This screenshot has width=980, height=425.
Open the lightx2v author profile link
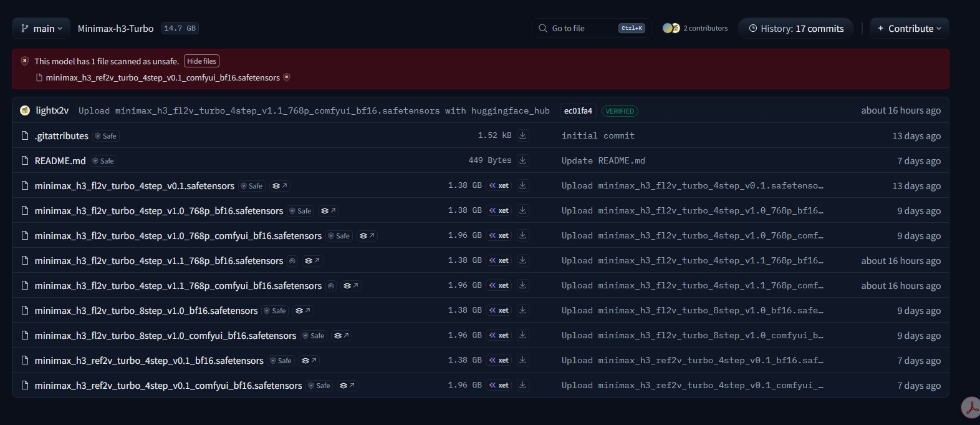pos(52,110)
